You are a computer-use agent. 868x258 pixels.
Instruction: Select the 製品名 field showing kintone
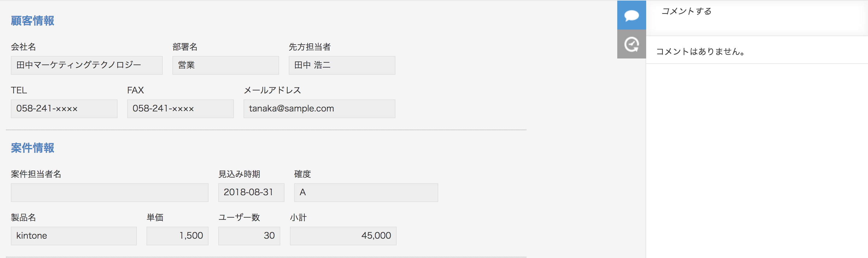(x=74, y=236)
